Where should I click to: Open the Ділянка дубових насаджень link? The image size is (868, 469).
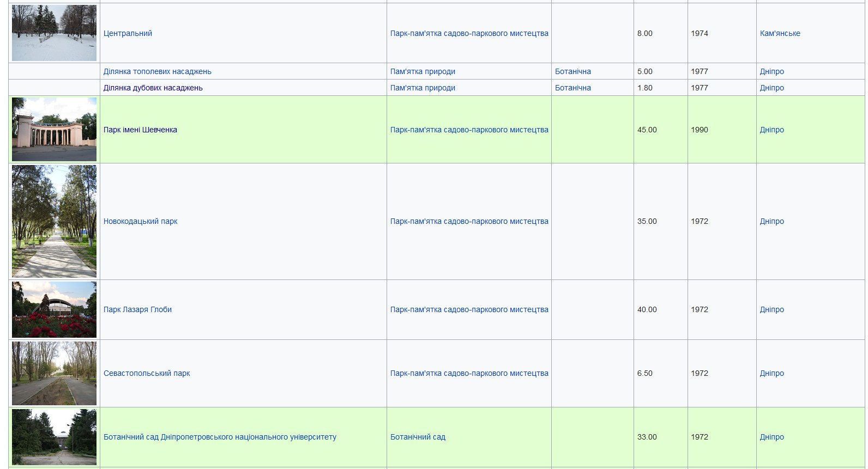[153, 88]
